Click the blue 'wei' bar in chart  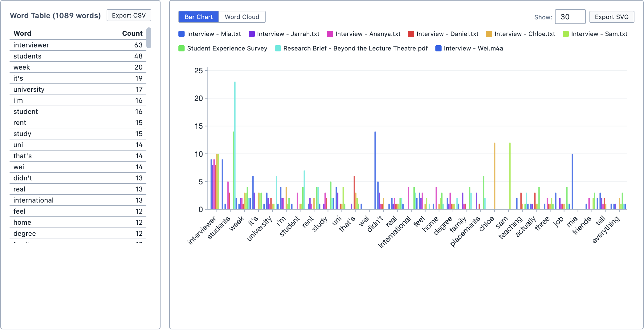pos(375,171)
